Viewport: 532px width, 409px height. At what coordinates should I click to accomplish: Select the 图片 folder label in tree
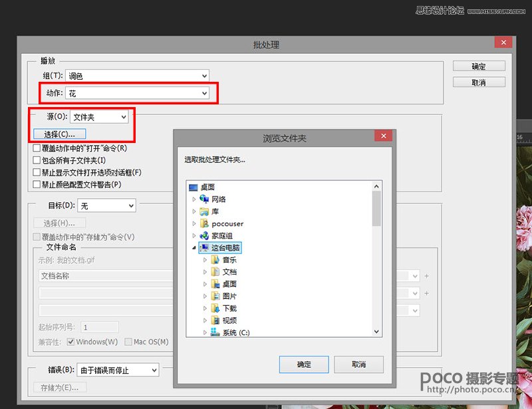click(x=229, y=296)
